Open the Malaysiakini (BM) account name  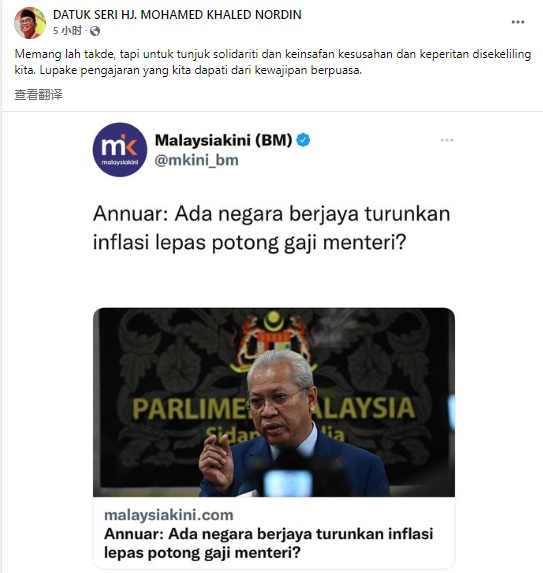[223, 140]
